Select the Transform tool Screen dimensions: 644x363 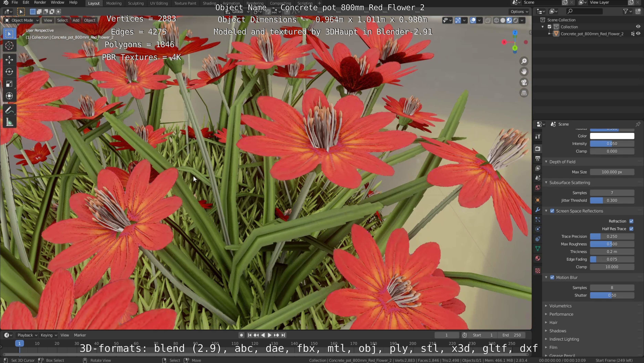coord(9,96)
